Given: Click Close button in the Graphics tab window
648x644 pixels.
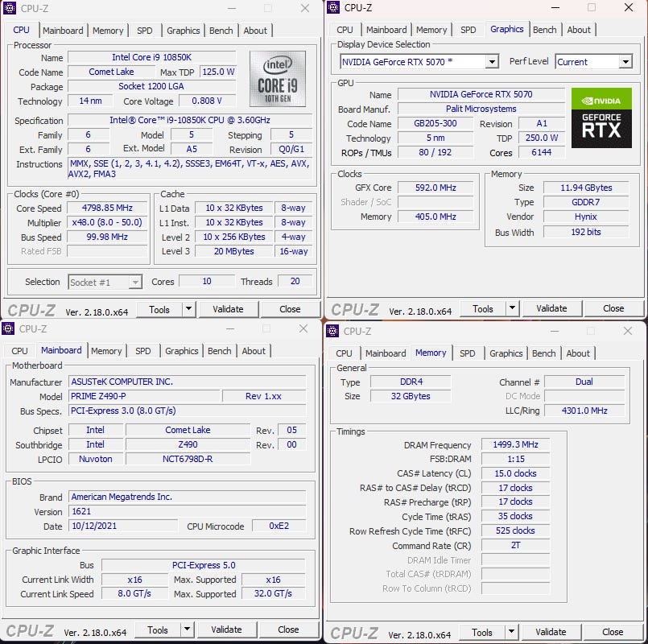Looking at the screenshot, I should pyautogui.click(x=613, y=308).
